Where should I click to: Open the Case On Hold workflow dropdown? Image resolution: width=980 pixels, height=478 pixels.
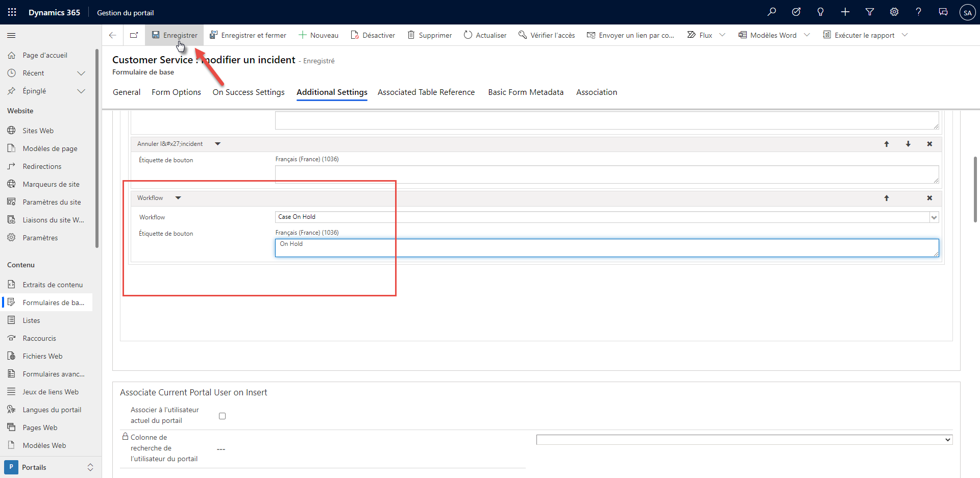tap(934, 217)
